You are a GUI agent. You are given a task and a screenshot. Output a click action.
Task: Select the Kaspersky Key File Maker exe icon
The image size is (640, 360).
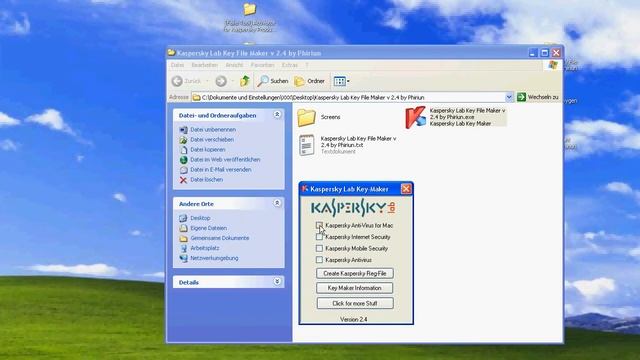pyautogui.click(x=416, y=117)
